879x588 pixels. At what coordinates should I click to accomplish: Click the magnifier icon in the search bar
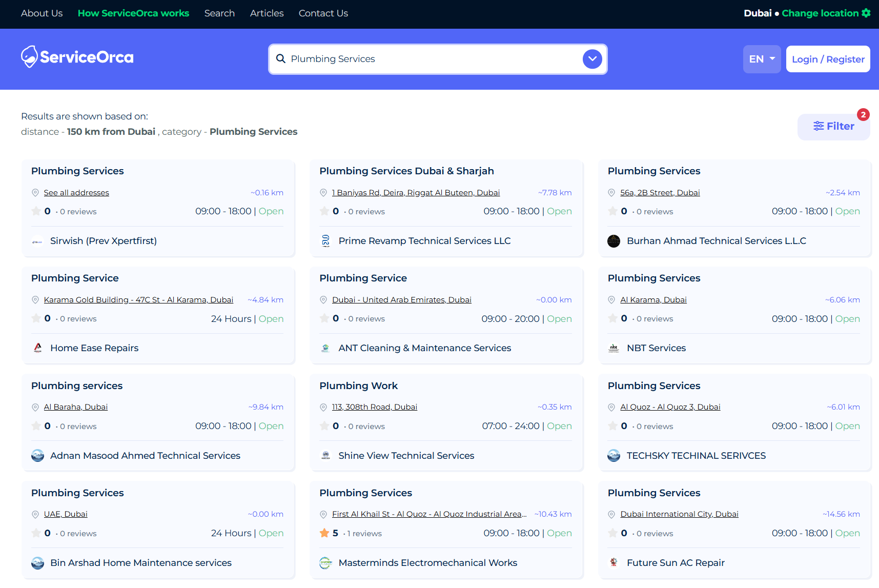pos(281,59)
